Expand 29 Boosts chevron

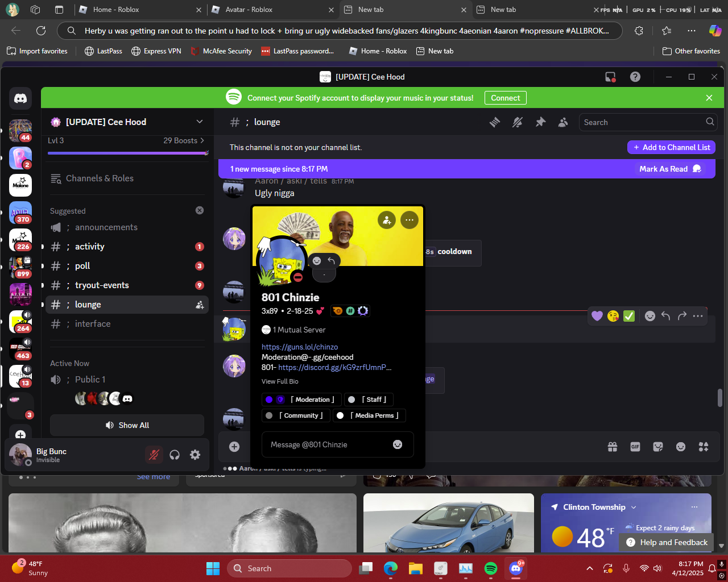[x=202, y=140]
